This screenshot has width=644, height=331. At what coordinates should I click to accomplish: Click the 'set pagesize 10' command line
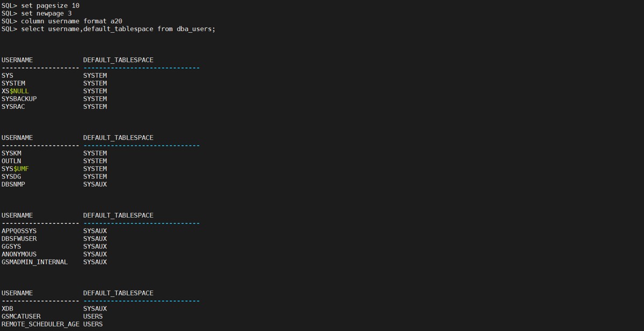(x=50, y=5)
